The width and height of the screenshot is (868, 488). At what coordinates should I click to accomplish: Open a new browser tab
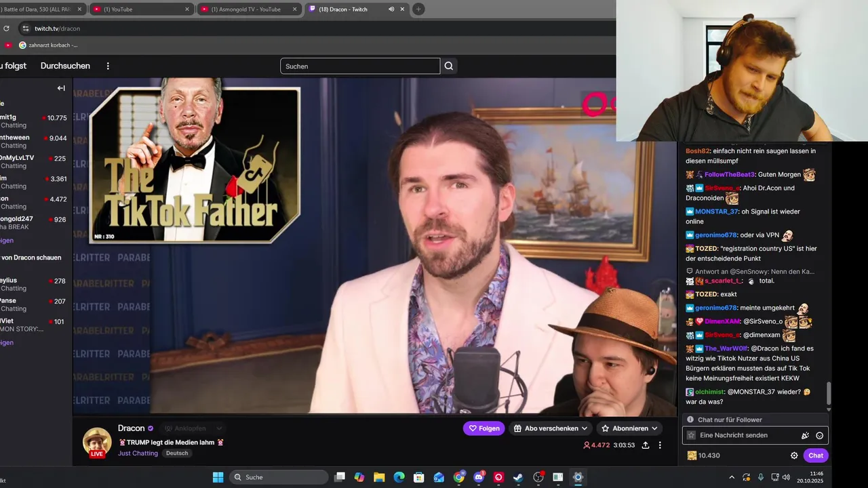click(x=418, y=9)
